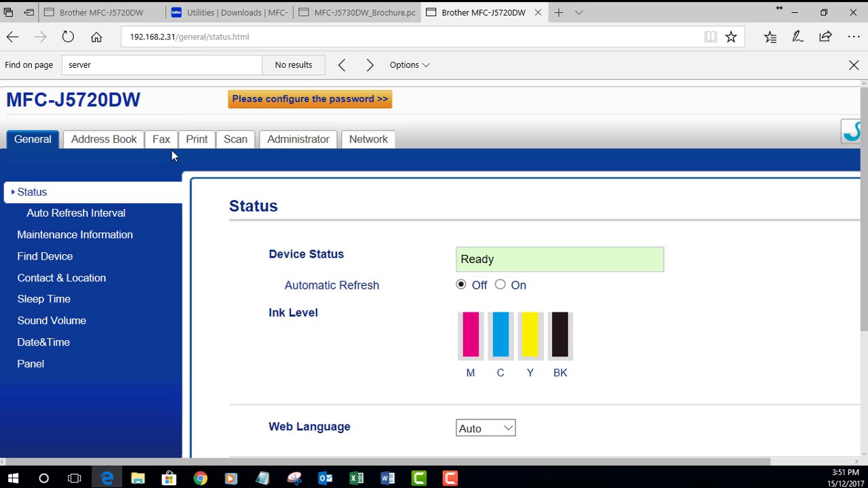Open the Fax tab
This screenshot has width=868, height=488.
coord(161,139)
